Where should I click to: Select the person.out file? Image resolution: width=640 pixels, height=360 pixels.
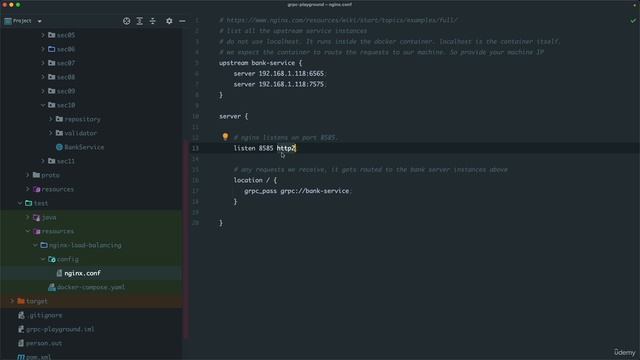(44, 343)
